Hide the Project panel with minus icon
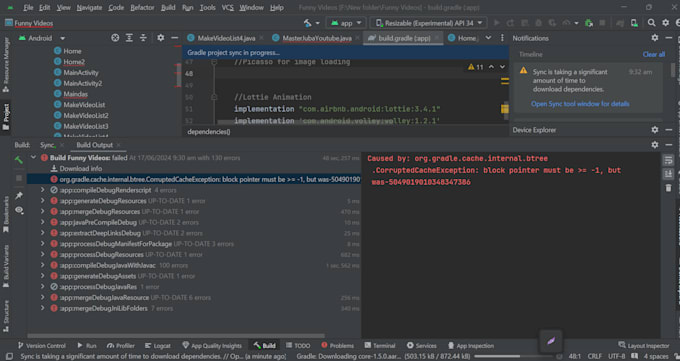The image size is (680, 361). point(174,38)
